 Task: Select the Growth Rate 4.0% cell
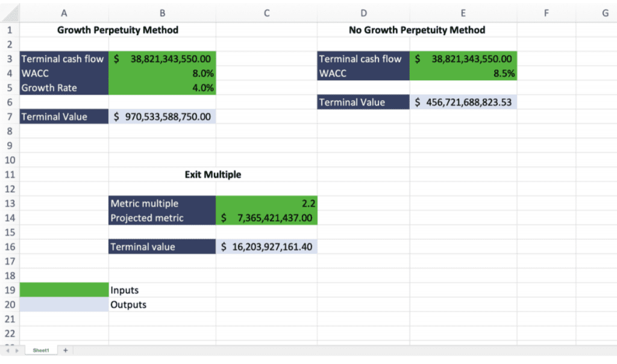coord(161,87)
